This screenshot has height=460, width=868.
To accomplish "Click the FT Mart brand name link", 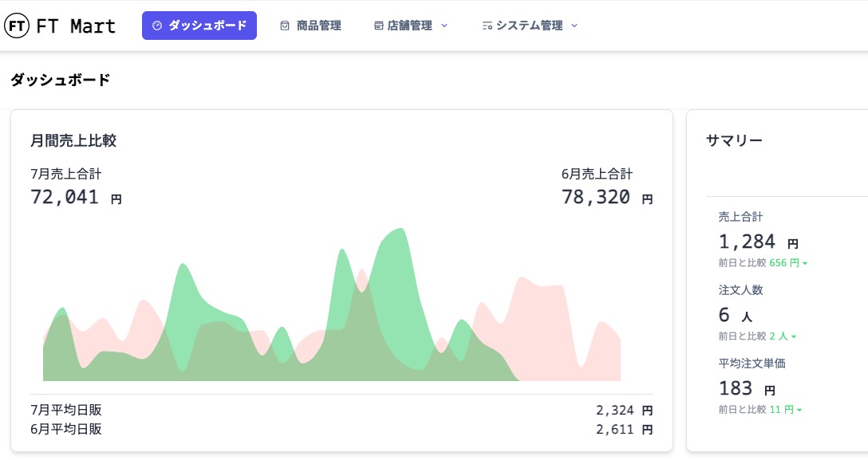I will [76, 26].
